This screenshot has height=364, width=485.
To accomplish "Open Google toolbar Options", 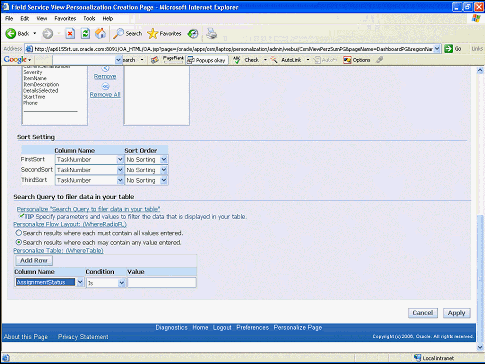I will click(x=357, y=60).
